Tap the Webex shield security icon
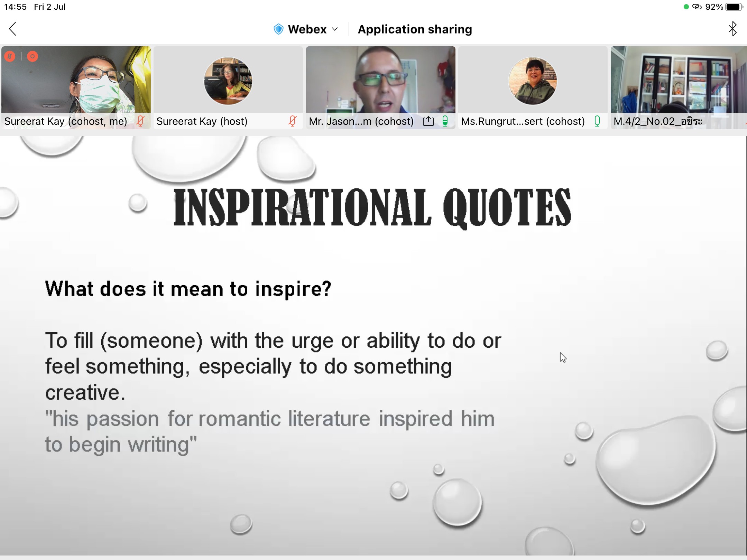Viewport: 747px width, 560px height. point(278,29)
